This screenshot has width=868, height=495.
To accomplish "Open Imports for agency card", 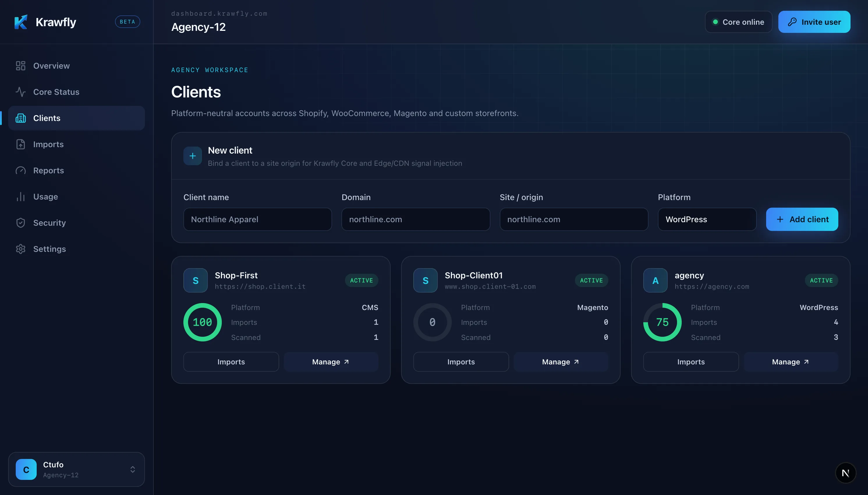I will coord(691,362).
